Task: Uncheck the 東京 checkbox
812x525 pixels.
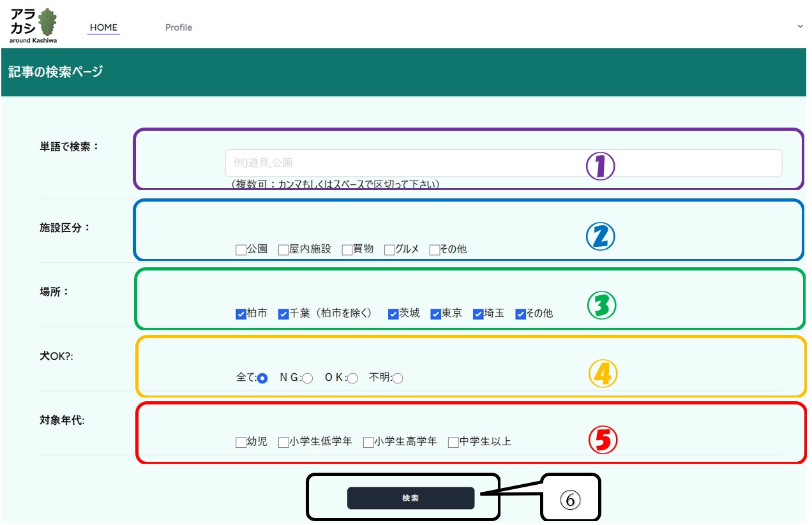Action: (x=436, y=314)
